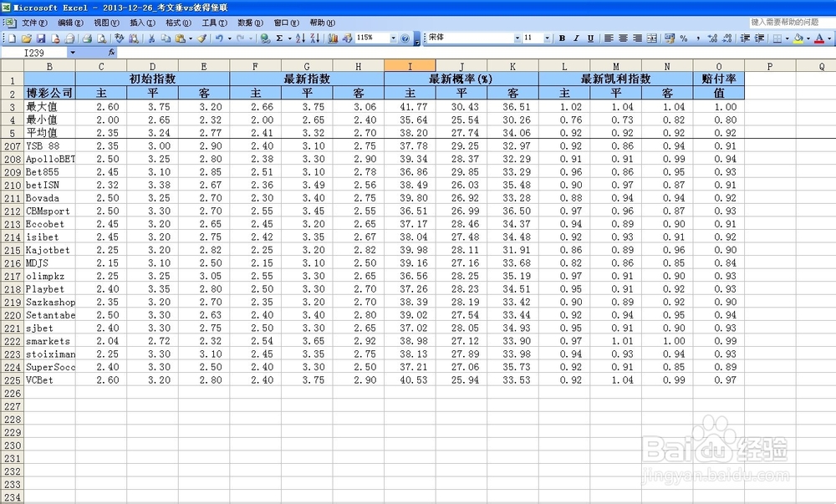Image resolution: width=836 pixels, height=504 pixels.
Task: Click the help question search box
Action: click(791, 23)
